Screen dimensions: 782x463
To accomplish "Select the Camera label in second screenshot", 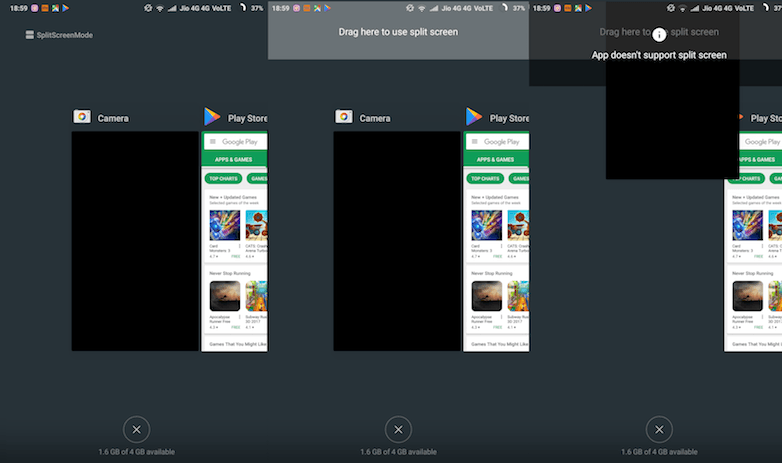I will pos(375,118).
